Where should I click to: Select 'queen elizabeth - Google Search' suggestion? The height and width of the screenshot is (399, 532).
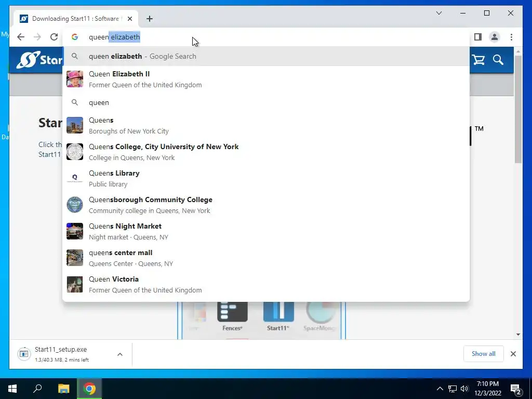(266, 56)
